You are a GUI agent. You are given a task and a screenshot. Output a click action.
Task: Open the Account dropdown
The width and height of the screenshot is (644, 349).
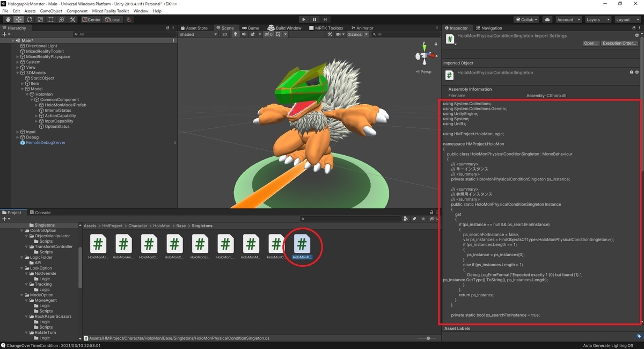(x=568, y=19)
